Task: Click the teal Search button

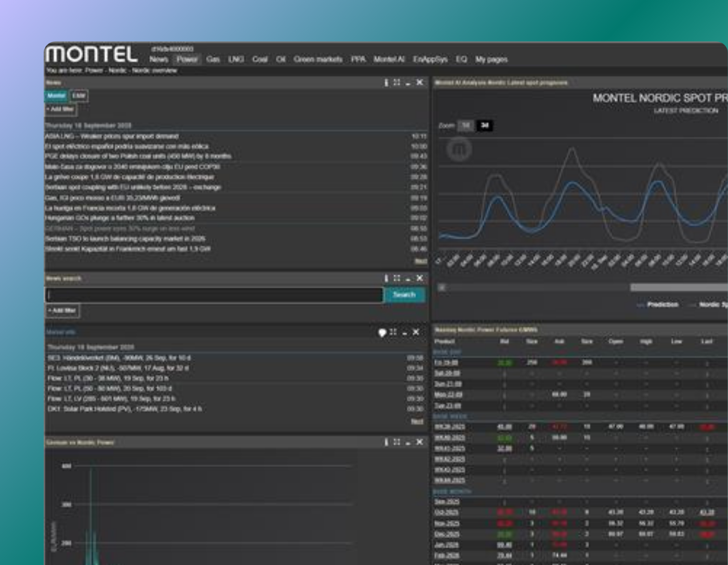Action: pyautogui.click(x=404, y=295)
